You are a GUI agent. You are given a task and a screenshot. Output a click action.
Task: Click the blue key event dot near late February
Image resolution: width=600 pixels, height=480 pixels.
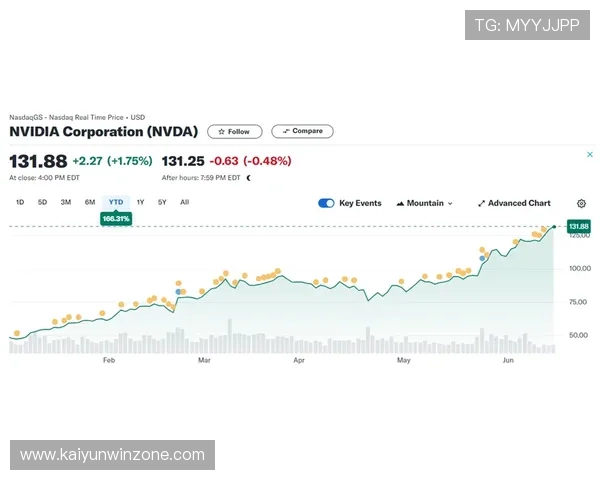pyautogui.click(x=178, y=292)
